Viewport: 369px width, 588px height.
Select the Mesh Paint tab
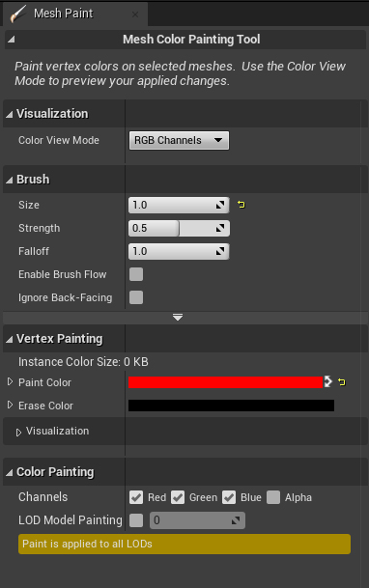tap(75, 14)
